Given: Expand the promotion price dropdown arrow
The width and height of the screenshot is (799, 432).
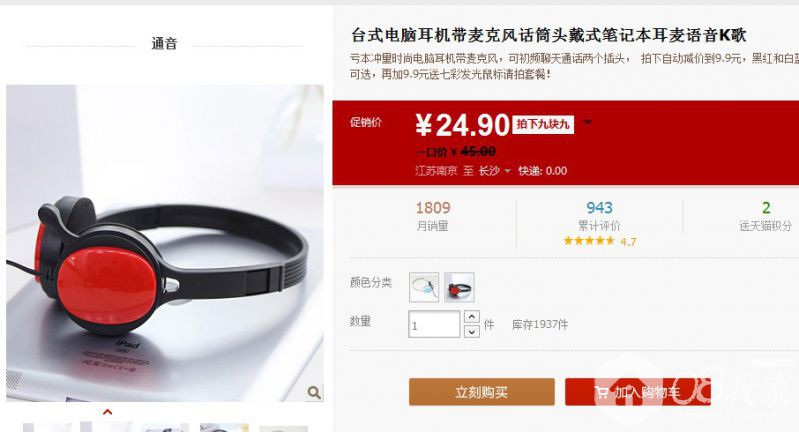Looking at the screenshot, I should pyautogui.click(x=588, y=122).
